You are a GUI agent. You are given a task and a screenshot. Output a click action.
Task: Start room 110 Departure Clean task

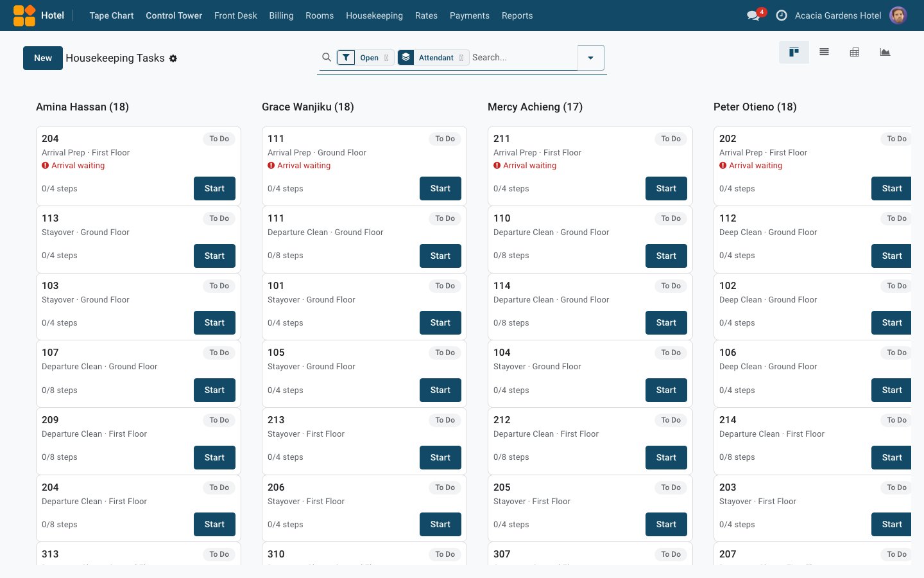(x=666, y=256)
